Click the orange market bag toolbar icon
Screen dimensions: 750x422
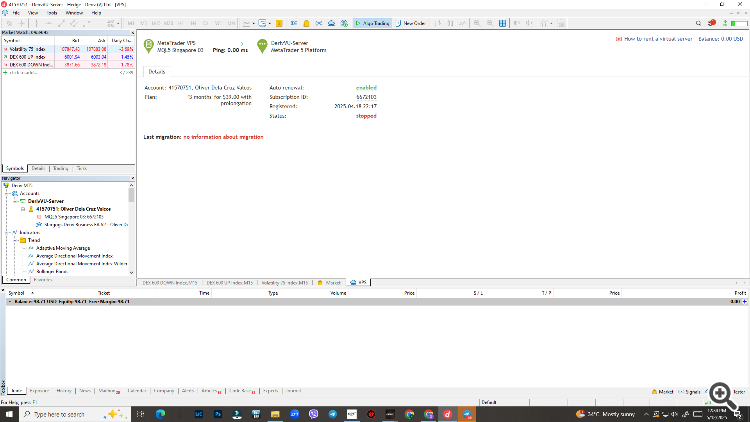click(x=306, y=23)
